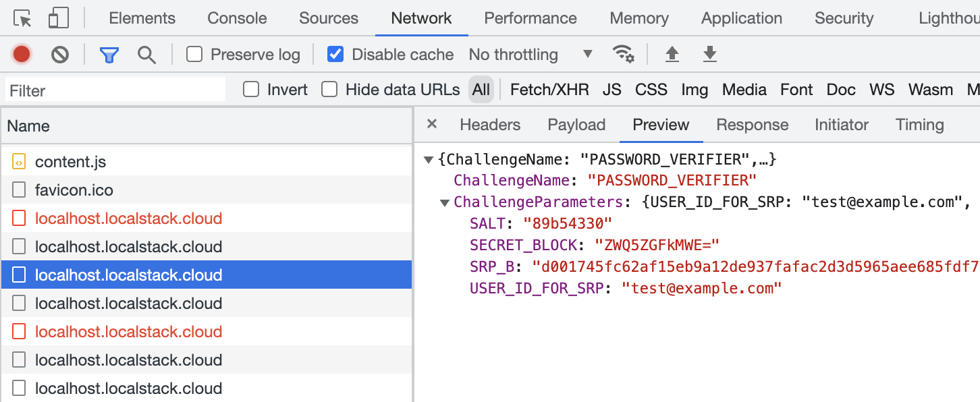The image size is (980, 402).
Task: Clear the network log with the block icon
Action: coord(60,54)
